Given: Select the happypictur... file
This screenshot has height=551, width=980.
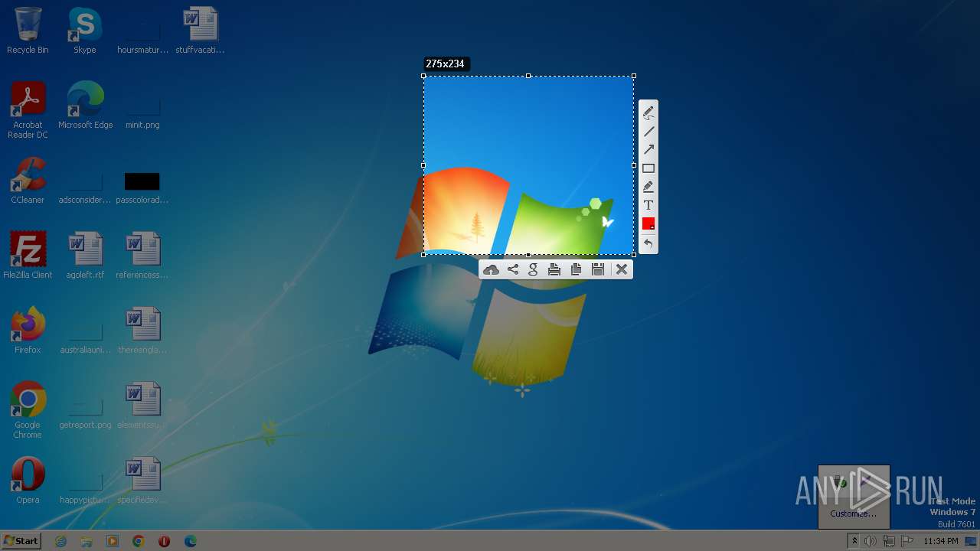Looking at the screenshot, I should pos(85,487).
